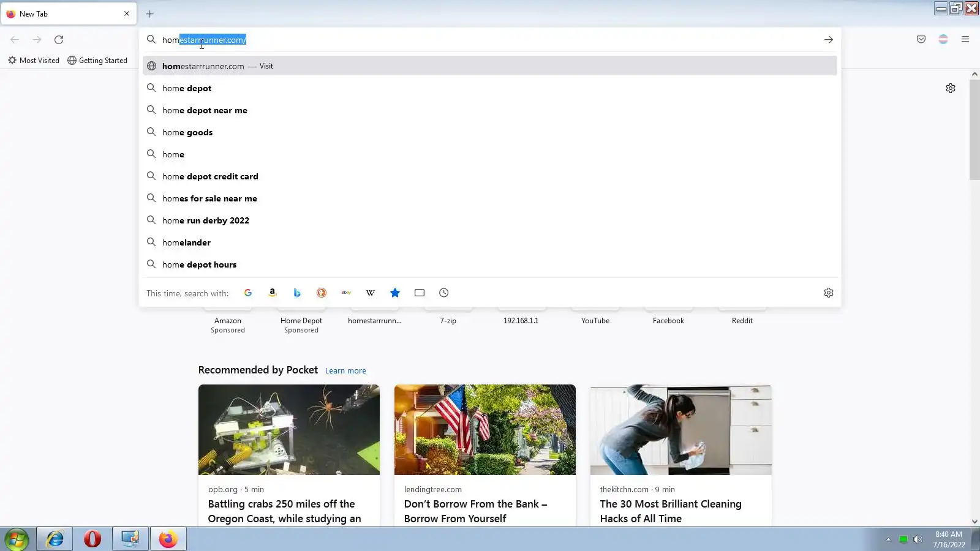This screenshot has height=551, width=980.
Task: Choose 'home goods' search suggestion
Action: pyautogui.click(x=490, y=132)
